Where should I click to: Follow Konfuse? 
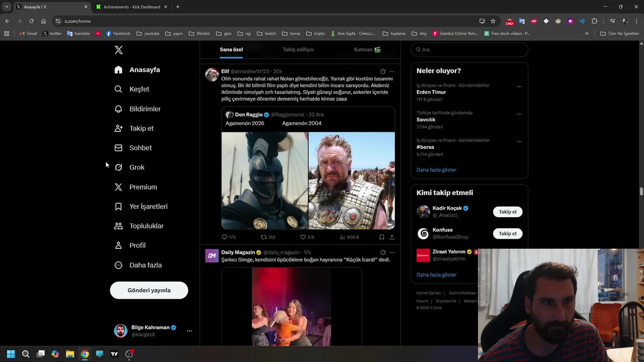point(508,233)
